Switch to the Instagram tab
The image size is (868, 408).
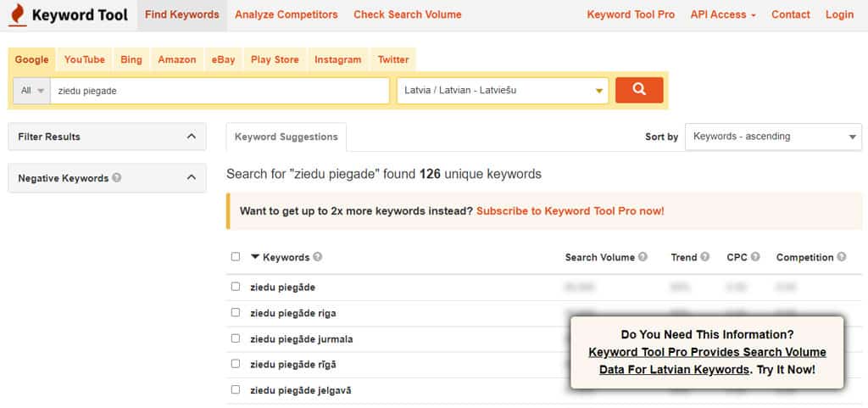click(x=337, y=59)
